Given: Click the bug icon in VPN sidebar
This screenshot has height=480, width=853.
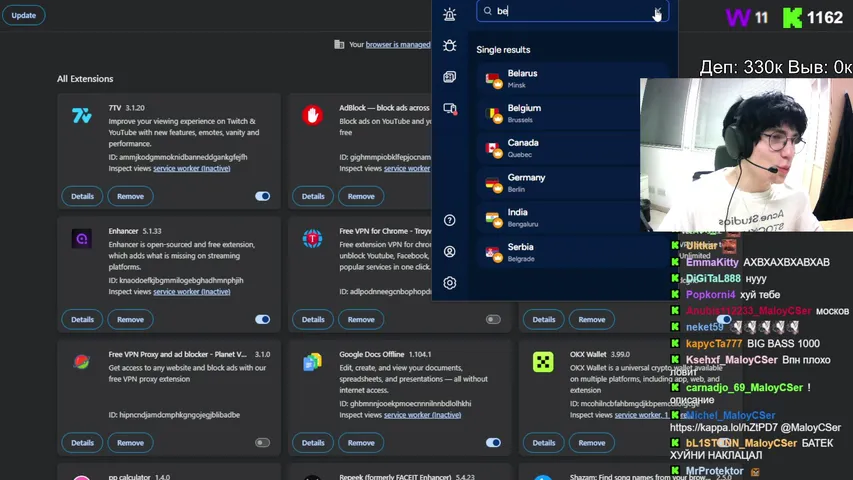Looking at the screenshot, I should coord(450,46).
